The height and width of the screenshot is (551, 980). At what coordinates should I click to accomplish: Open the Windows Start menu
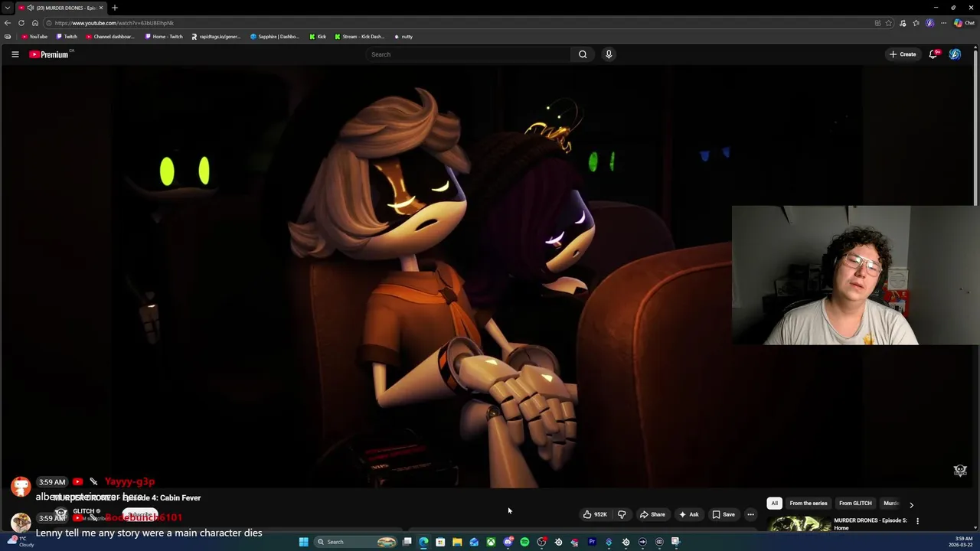[x=304, y=542]
